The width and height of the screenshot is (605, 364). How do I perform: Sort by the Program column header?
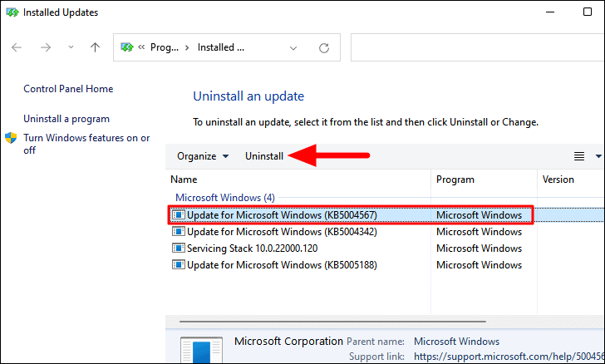(455, 180)
